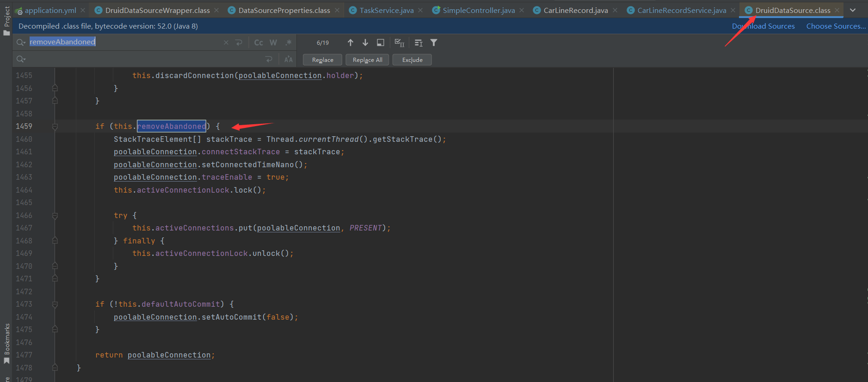Click on return poolableConnection statement

point(155,355)
